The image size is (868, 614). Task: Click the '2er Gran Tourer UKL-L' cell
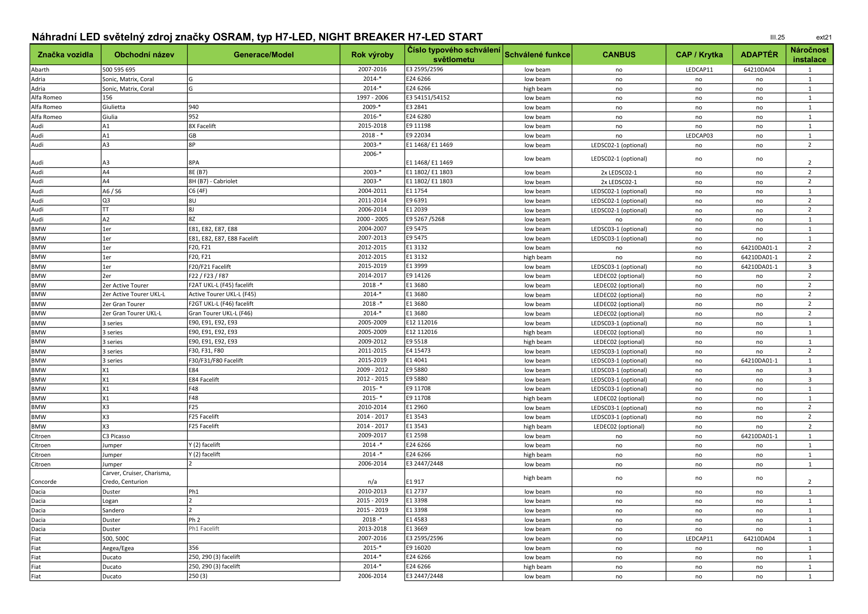[x=144, y=314]
